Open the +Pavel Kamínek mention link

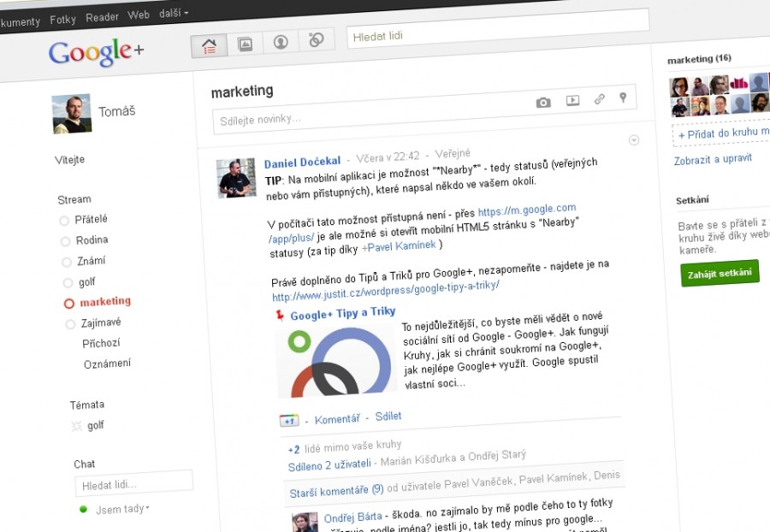pos(399,246)
